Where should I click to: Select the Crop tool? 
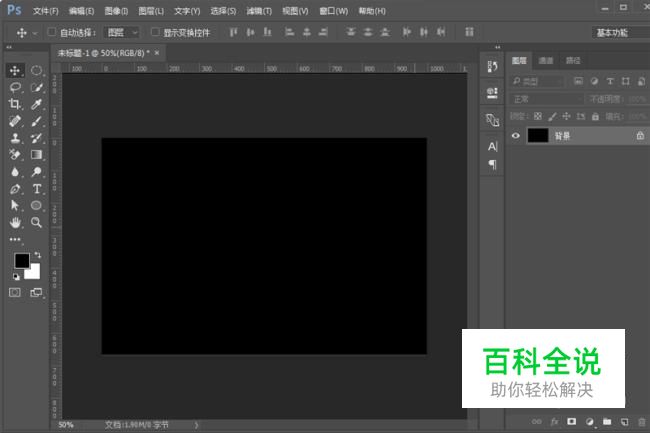(15, 104)
